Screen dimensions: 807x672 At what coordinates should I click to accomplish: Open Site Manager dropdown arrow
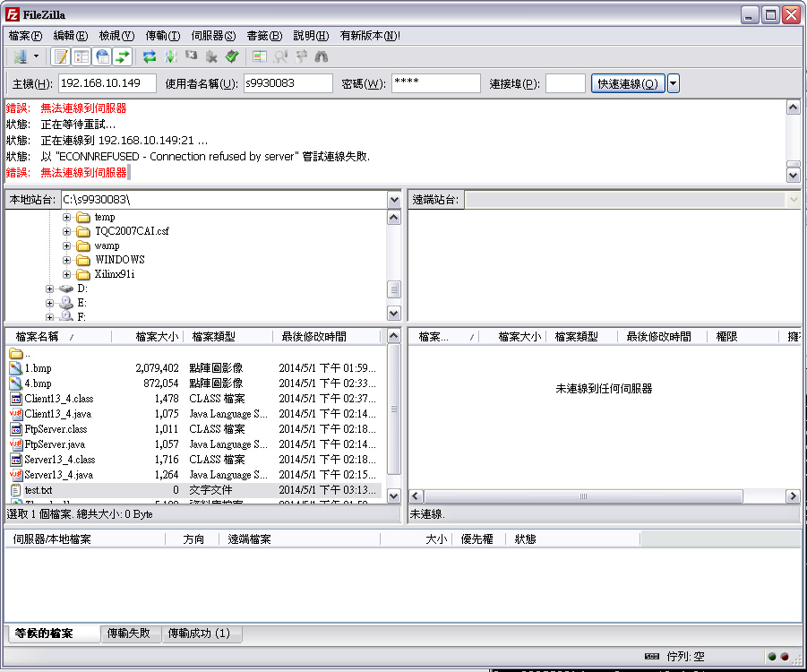36,56
